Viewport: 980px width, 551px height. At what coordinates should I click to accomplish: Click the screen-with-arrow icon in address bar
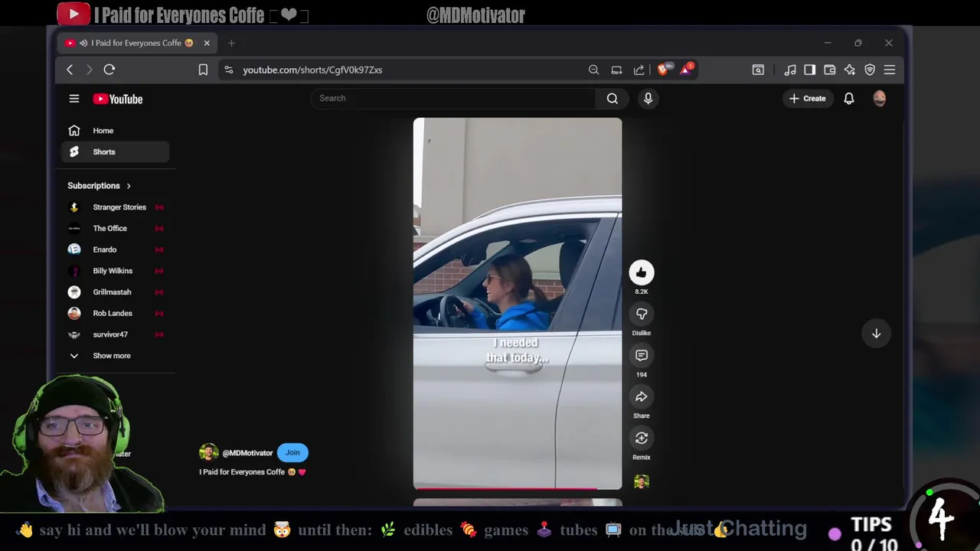coord(616,70)
